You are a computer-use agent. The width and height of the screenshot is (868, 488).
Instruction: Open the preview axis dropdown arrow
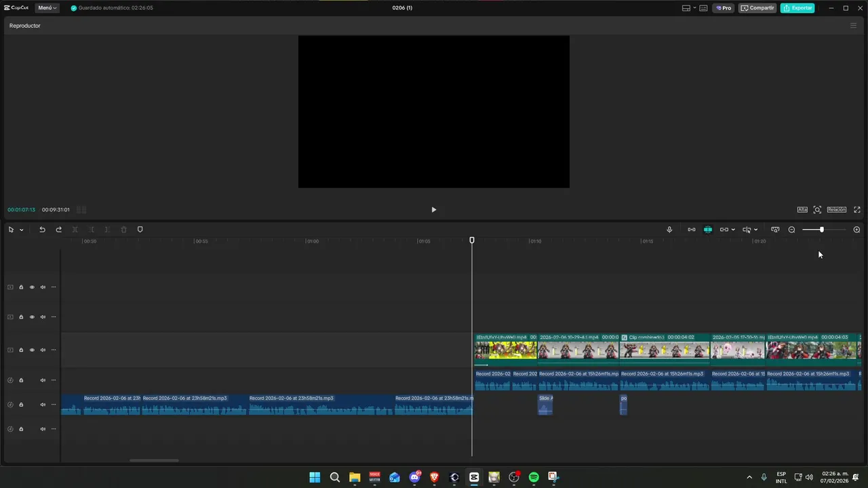coord(755,230)
